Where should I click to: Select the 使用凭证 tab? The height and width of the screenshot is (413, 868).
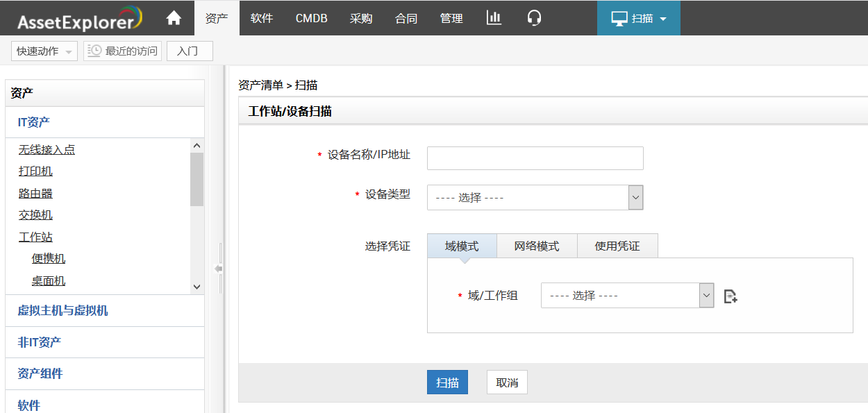click(x=617, y=246)
